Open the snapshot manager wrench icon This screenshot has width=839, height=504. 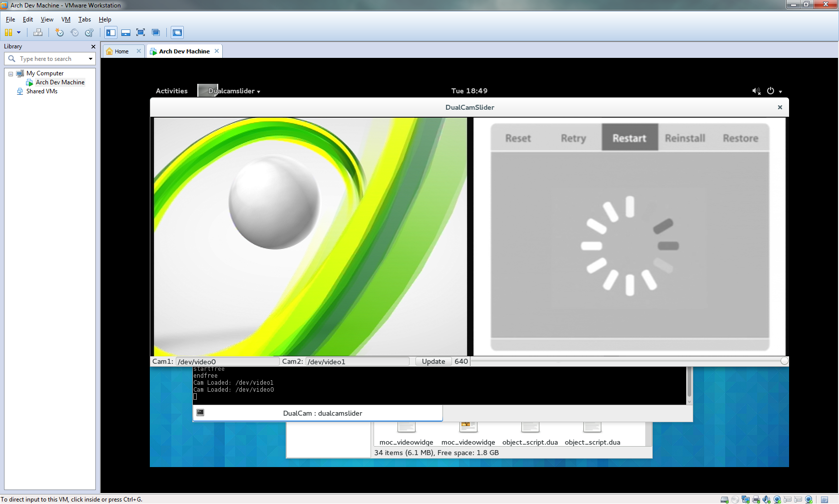(89, 33)
